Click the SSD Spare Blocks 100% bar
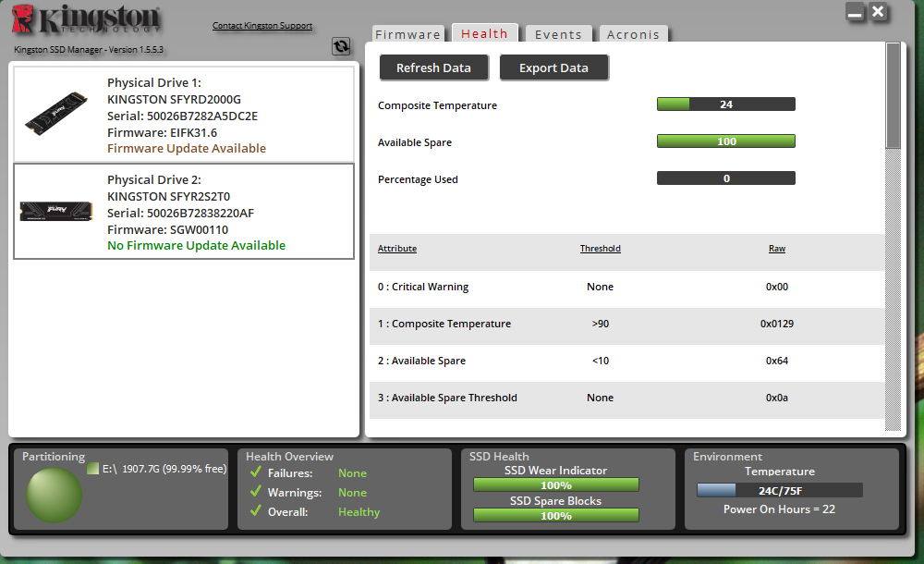 tap(555, 516)
